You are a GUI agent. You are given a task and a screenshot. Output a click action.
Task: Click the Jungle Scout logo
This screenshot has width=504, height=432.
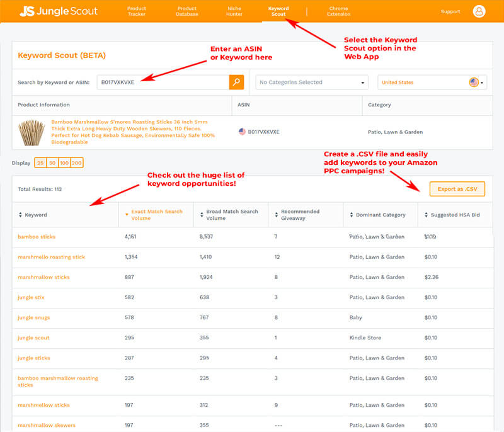[57, 11]
